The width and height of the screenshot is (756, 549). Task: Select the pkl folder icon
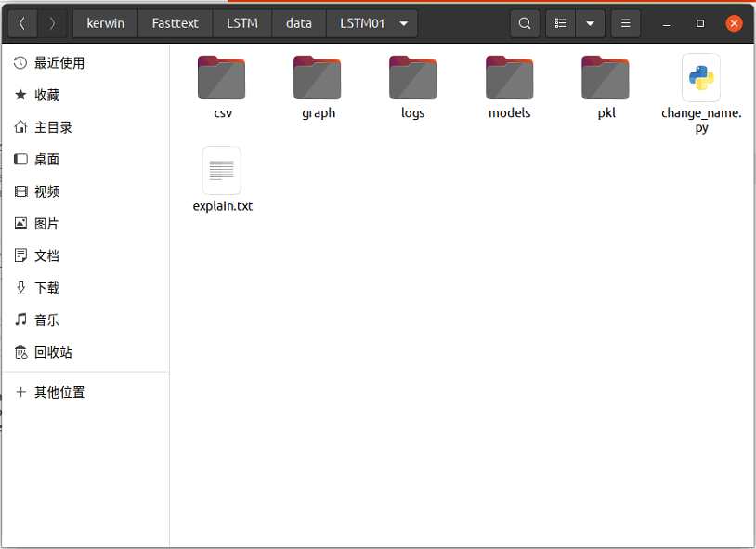click(x=606, y=78)
